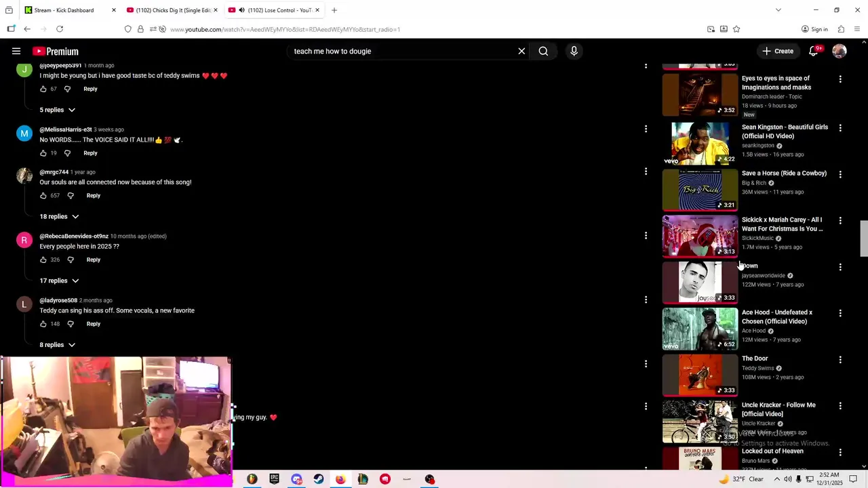Open @ladyrose508 channel from username
Image resolution: width=868 pixels, height=488 pixels.
[58, 300]
